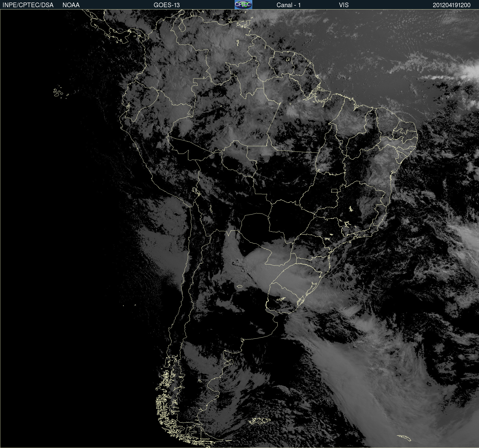Click the GOES-13 satellite label
The height and width of the screenshot is (448, 479).
[x=166, y=5]
